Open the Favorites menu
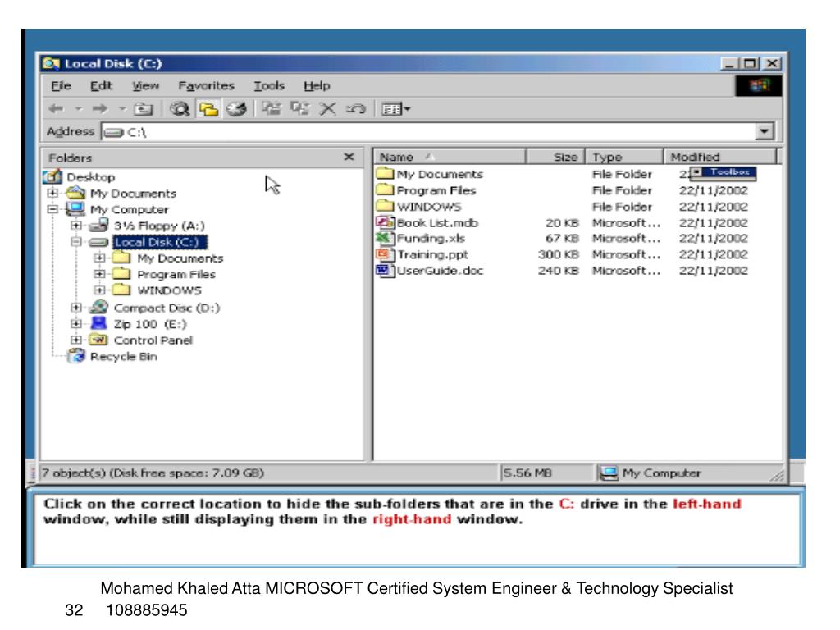 [x=206, y=85]
